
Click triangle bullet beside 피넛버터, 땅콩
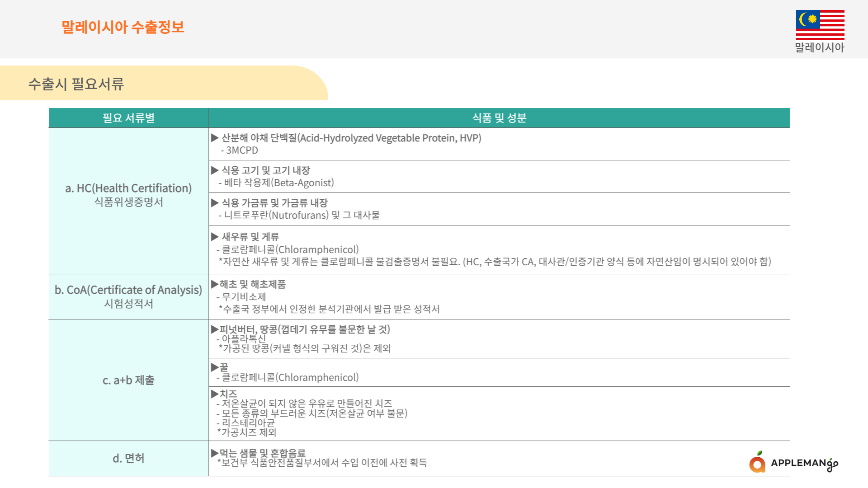215,329
